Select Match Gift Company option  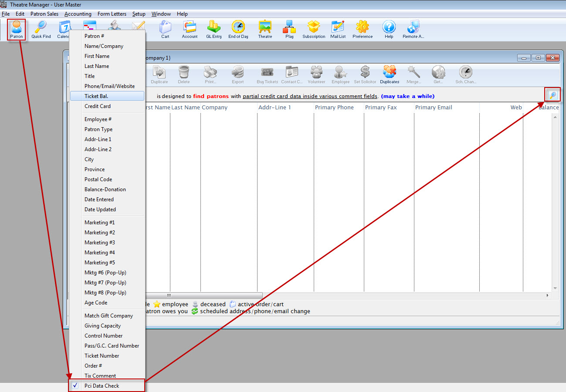107,316
